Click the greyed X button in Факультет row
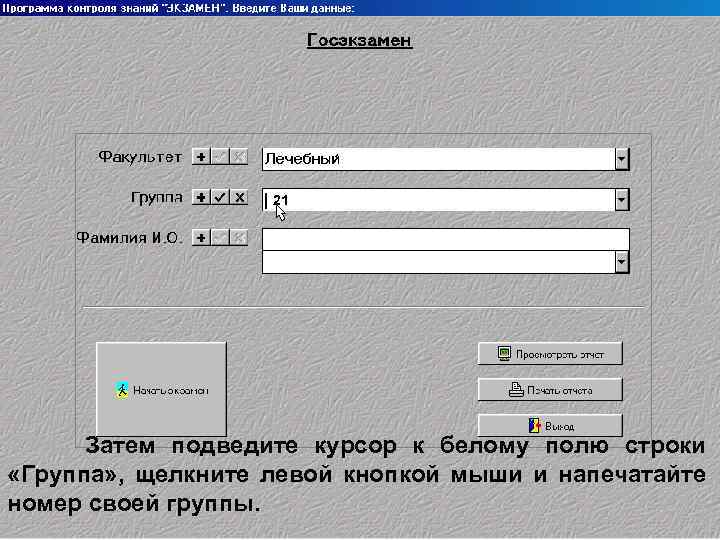 pyautogui.click(x=239, y=157)
